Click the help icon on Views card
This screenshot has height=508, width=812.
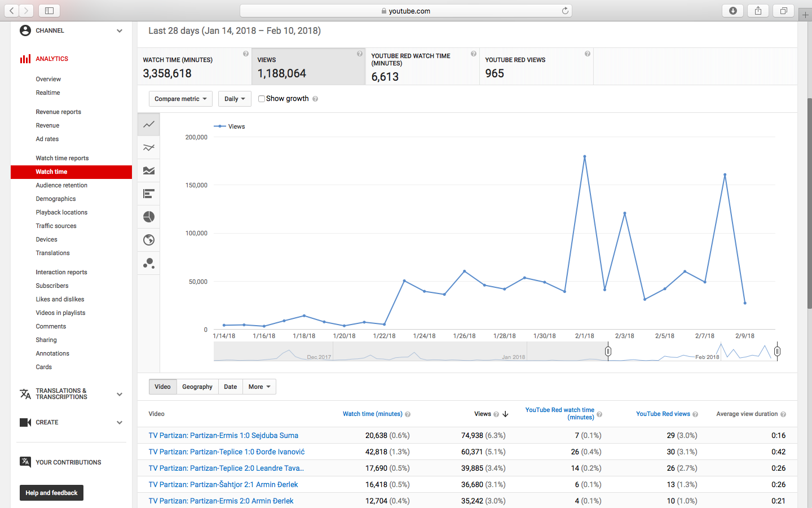point(360,54)
